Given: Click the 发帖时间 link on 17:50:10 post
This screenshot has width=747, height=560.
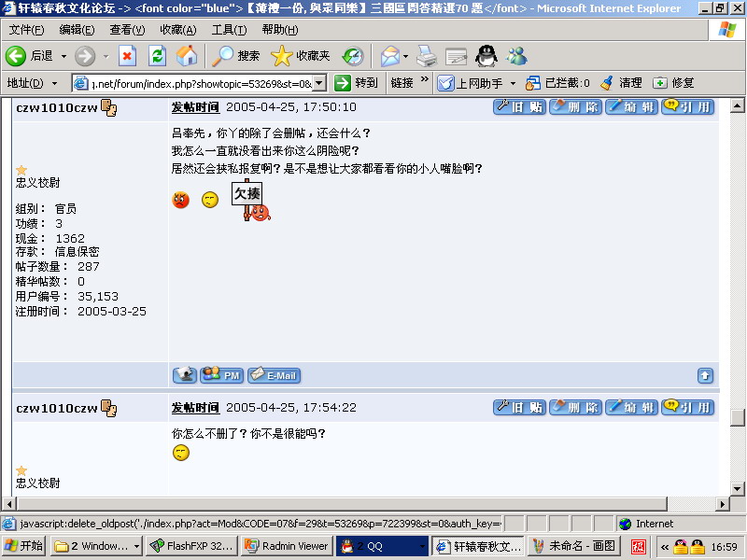Looking at the screenshot, I should (x=195, y=107).
